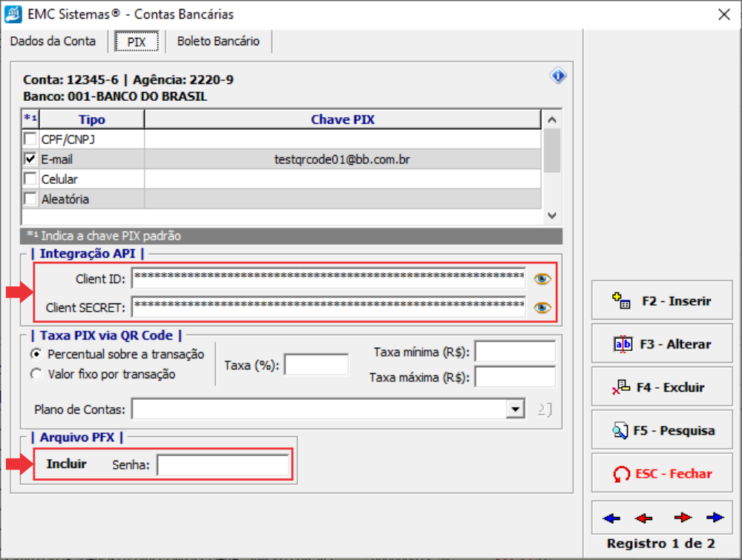742x560 pixels.
Task: Switch to the Dados da Conta tab
Action: click(53, 42)
